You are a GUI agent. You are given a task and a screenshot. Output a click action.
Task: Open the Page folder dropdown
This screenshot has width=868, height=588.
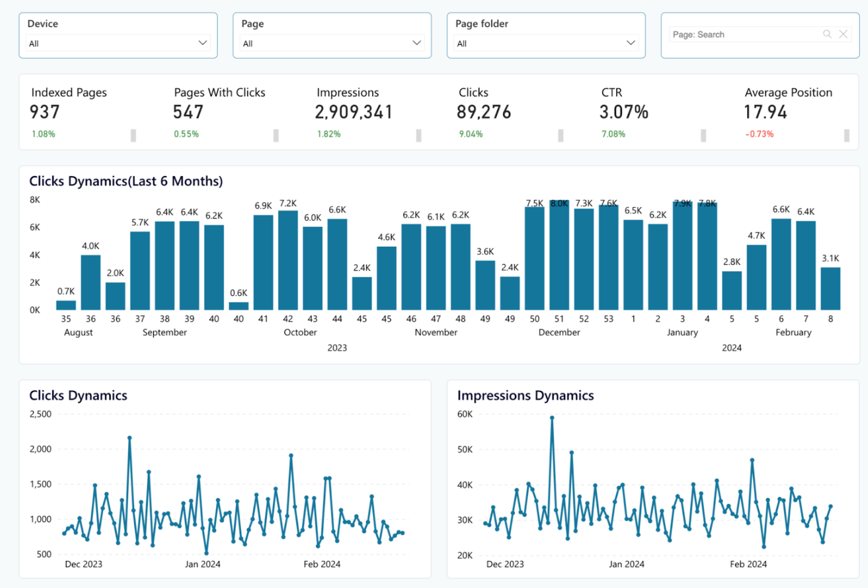pos(546,43)
